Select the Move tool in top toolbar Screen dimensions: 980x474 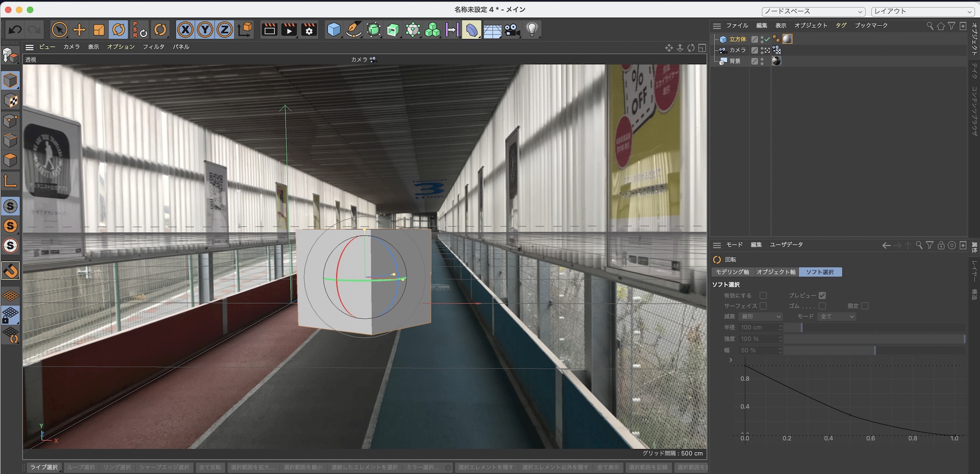coord(79,30)
